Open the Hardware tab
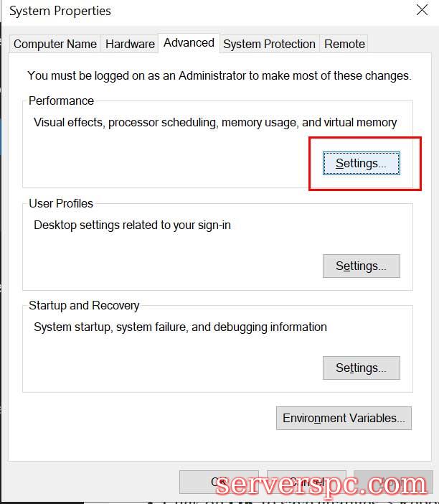Image resolution: width=439 pixels, height=504 pixels. [130, 44]
